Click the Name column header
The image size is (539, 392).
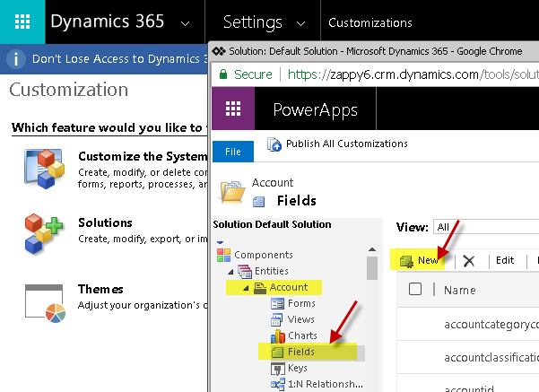coord(460,291)
